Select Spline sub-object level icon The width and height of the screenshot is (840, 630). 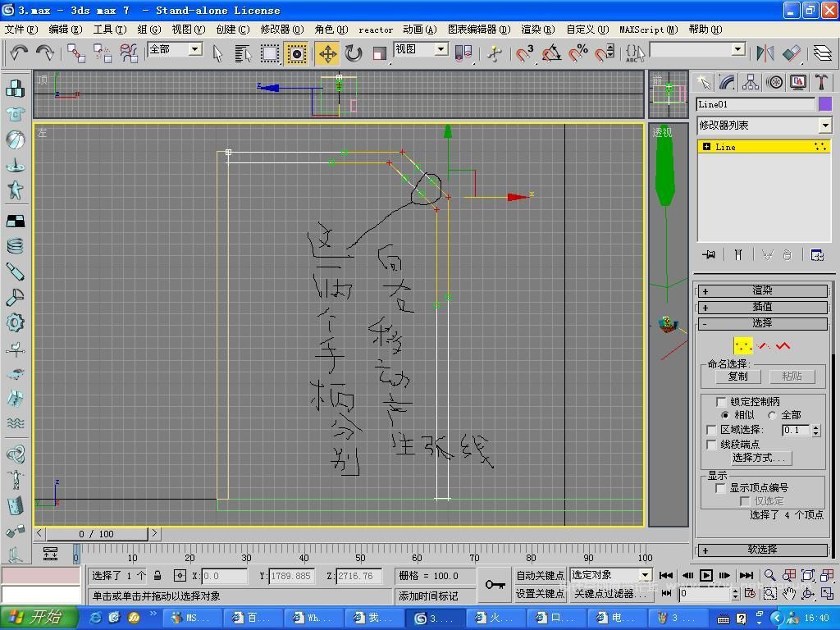783,345
